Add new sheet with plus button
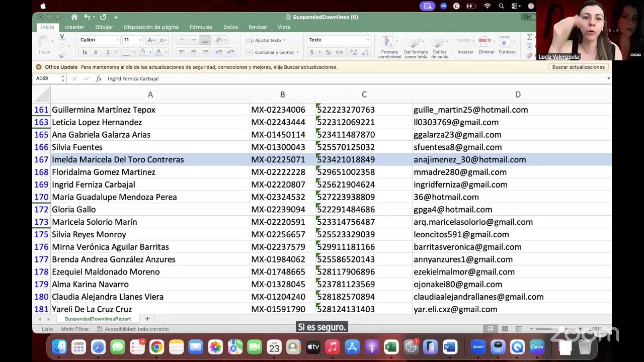Viewport: 644px width, 362px height. [x=147, y=319]
